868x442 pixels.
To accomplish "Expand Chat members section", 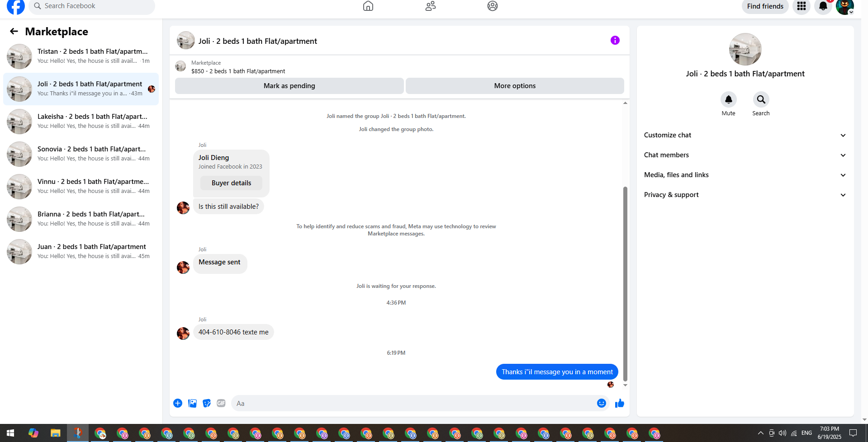I will click(745, 155).
